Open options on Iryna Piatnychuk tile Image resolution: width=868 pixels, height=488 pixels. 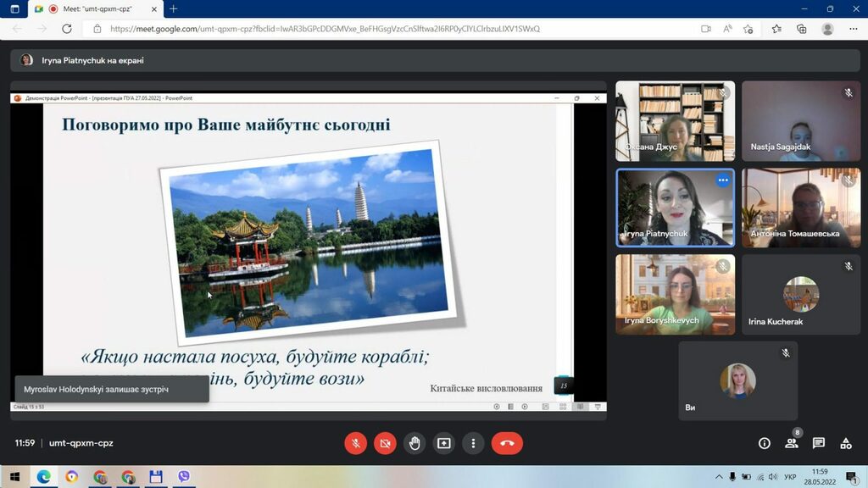pos(723,180)
